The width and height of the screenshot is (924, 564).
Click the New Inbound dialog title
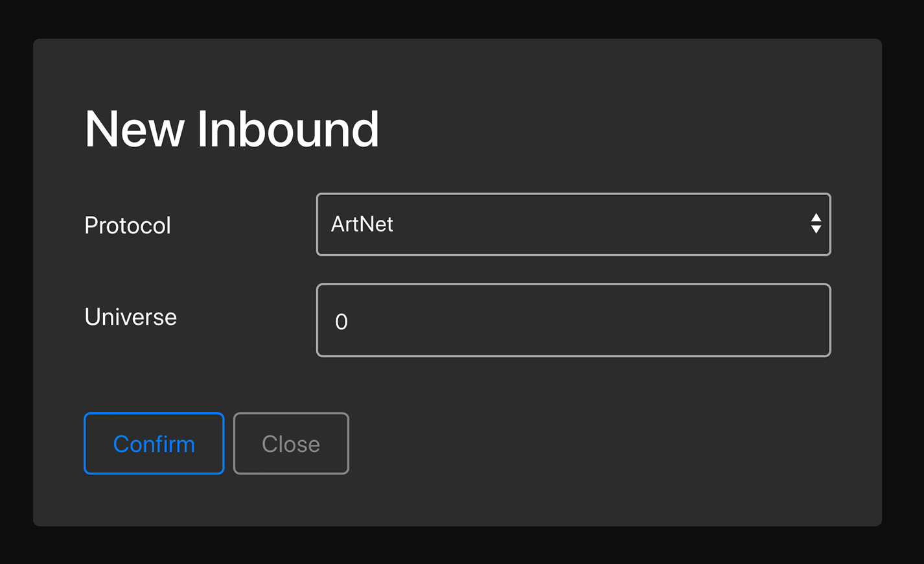[231, 130]
